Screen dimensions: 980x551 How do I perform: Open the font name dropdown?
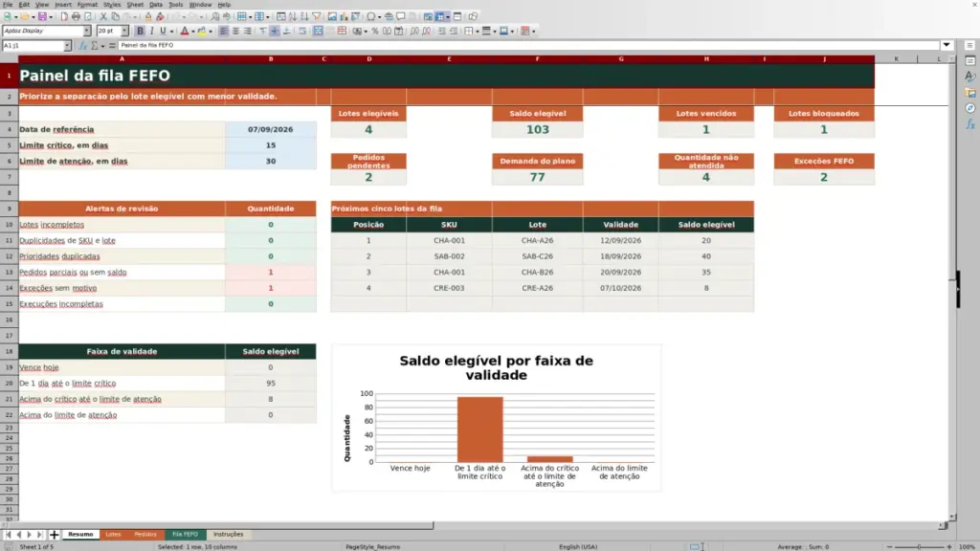(x=87, y=31)
